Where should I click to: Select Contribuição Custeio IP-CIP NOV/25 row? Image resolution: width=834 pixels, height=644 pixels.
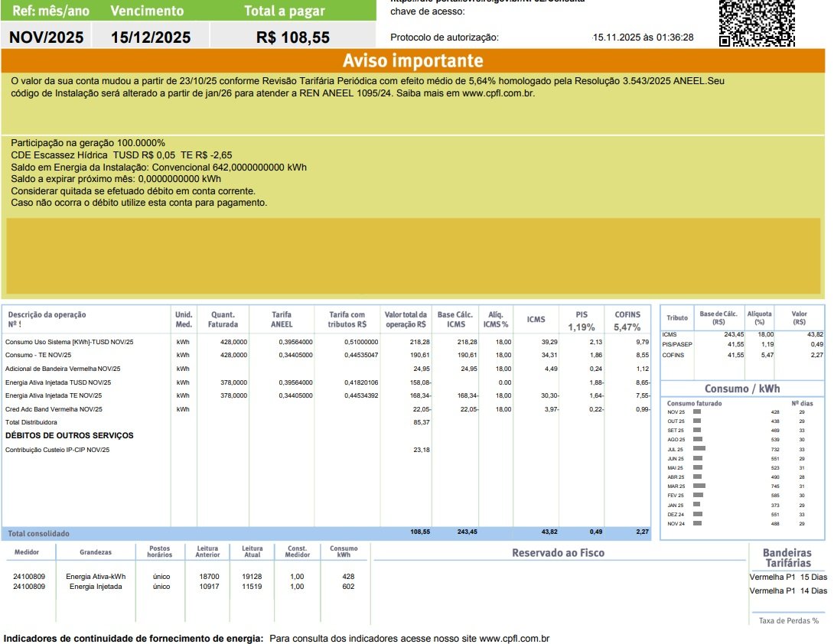tap(57, 450)
